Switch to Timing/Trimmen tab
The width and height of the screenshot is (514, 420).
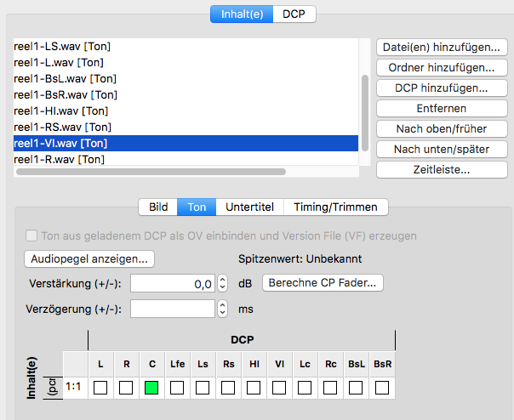pyautogui.click(x=336, y=207)
